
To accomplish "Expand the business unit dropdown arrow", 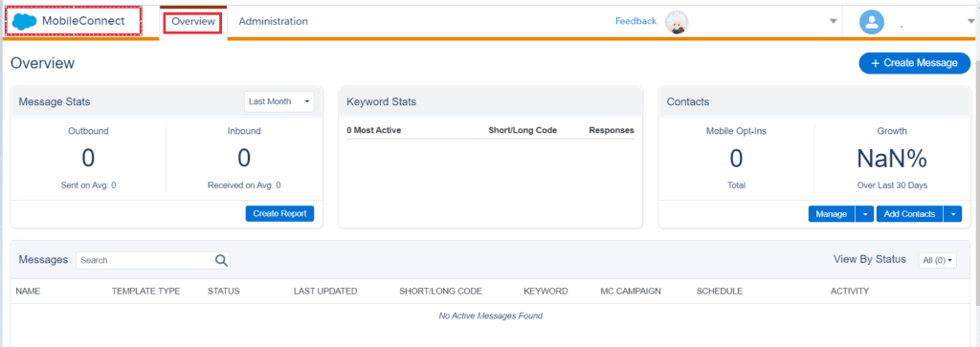I will click(x=833, y=22).
